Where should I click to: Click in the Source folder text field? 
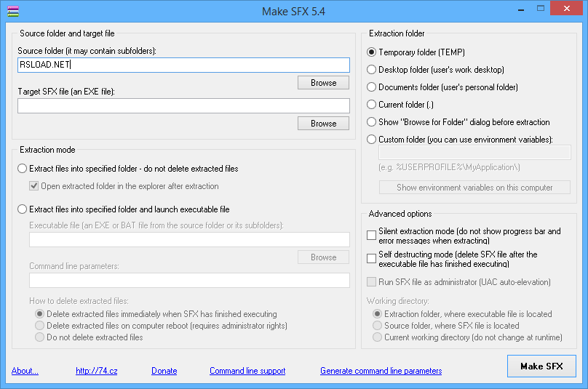pos(183,65)
